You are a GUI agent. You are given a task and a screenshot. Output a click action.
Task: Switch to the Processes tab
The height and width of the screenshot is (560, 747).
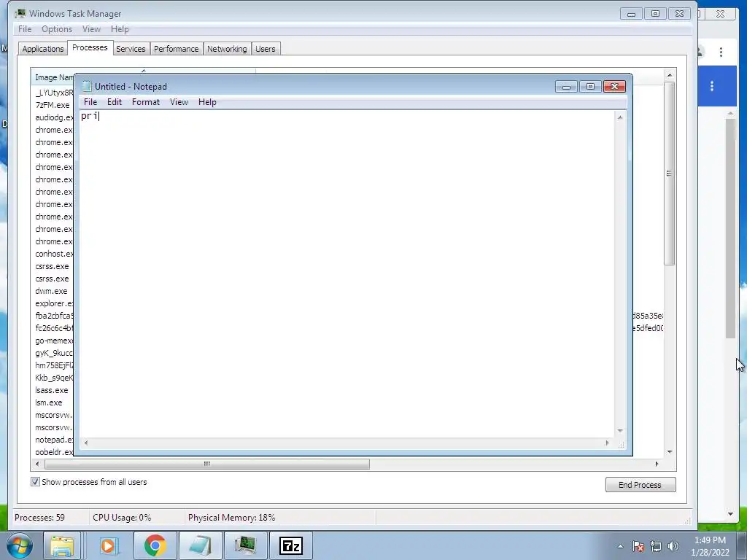coord(90,47)
